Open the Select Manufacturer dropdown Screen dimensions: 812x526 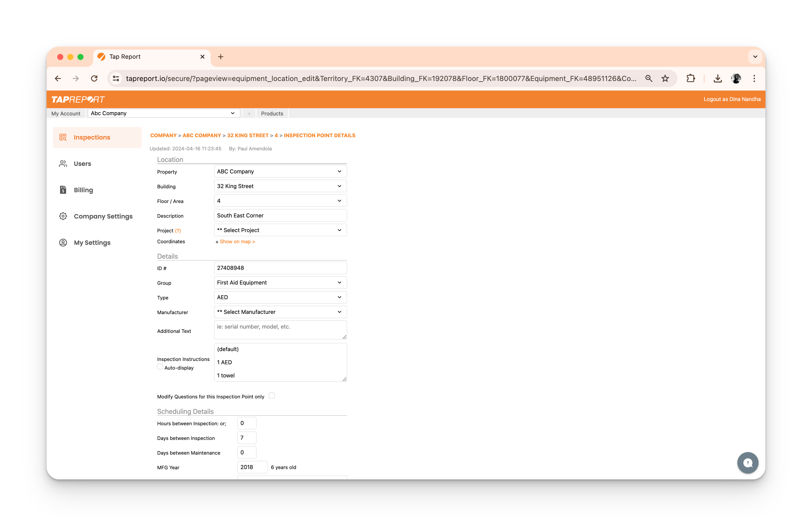(280, 312)
